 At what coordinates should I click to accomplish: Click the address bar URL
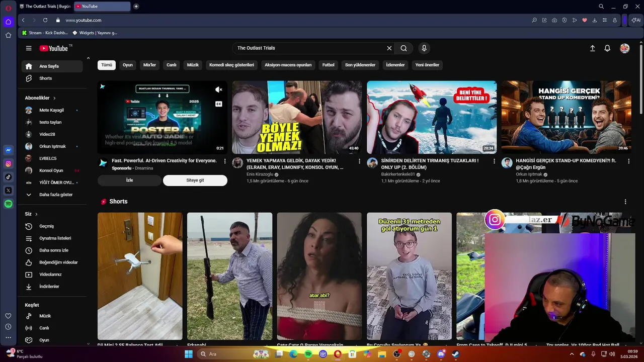pyautogui.click(x=84, y=20)
